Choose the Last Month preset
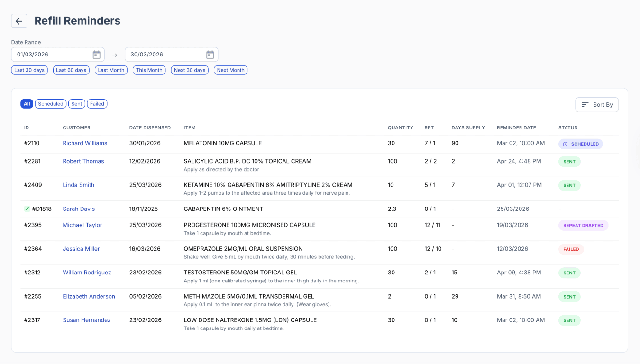The height and width of the screenshot is (364, 640). tap(111, 70)
